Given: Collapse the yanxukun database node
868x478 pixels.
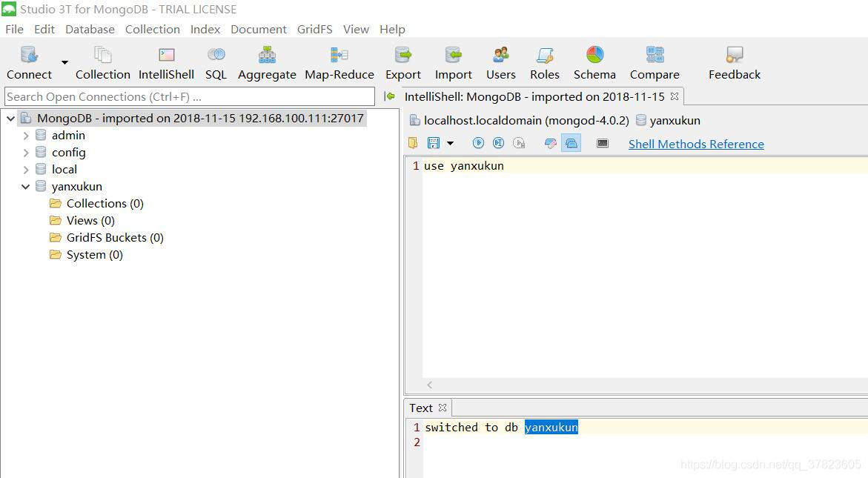Looking at the screenshot, I should [x=25, y=187].
